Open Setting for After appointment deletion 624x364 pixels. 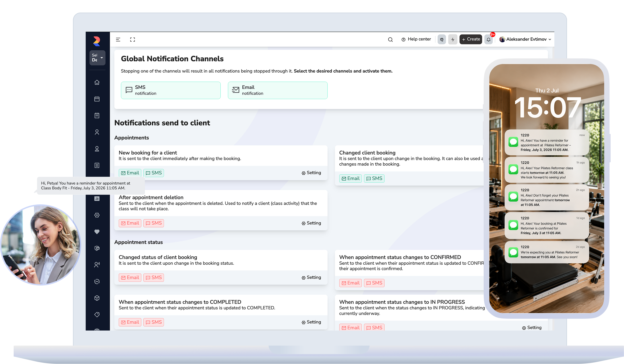tap(311, 223)
